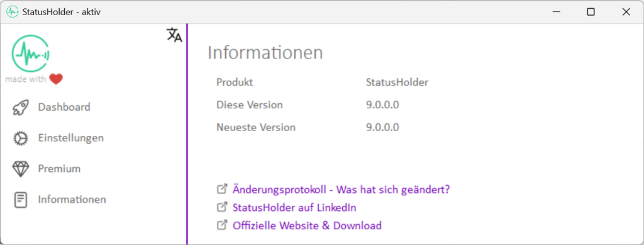Open the Änderungsprotokoll changelog link

click(341, 190)
